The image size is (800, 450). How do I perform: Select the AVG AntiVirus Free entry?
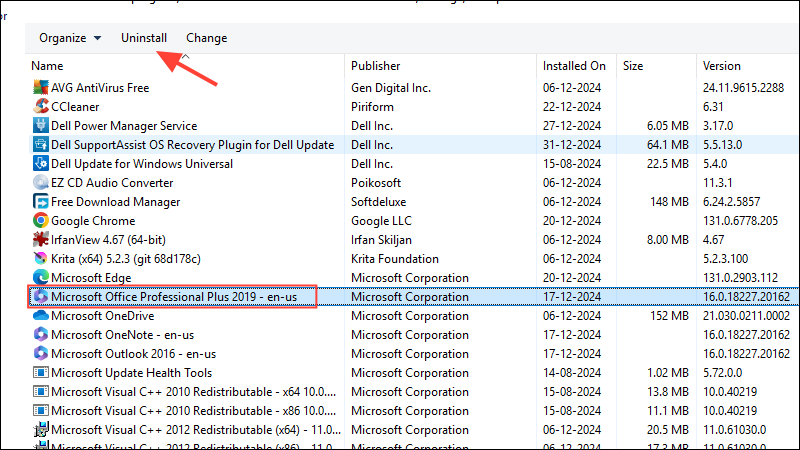point(100,88)
